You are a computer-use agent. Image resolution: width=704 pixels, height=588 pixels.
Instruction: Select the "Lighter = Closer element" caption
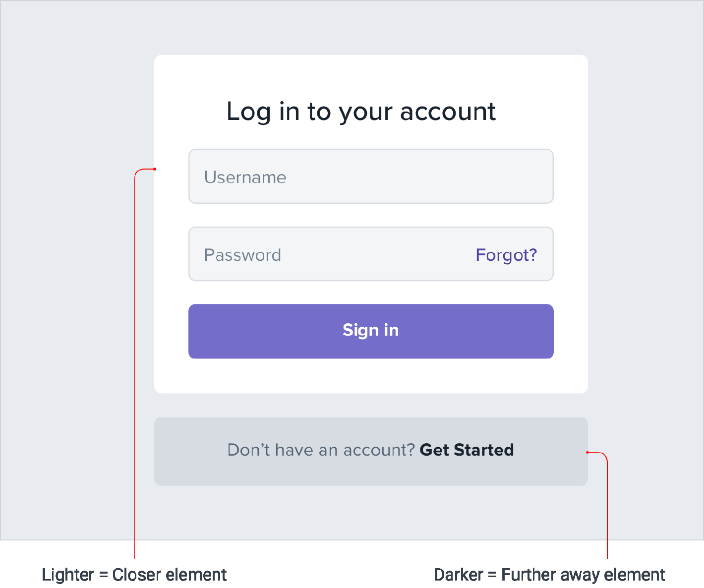[134, 575]
